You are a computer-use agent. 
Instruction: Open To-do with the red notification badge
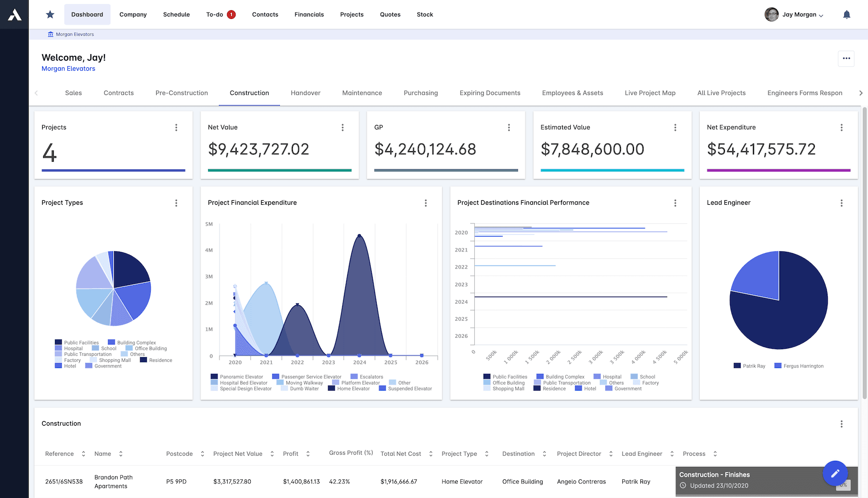click(x=221, y=15)
